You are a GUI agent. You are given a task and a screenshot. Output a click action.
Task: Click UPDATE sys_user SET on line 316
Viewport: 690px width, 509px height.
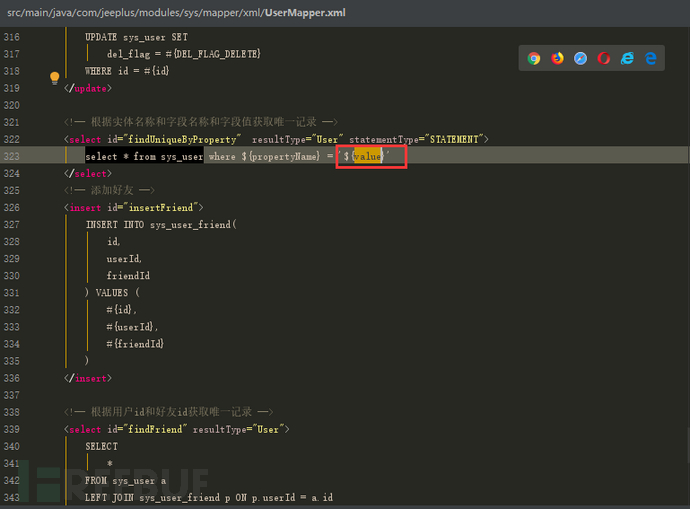pyautogui.click(x=136, y=37)
